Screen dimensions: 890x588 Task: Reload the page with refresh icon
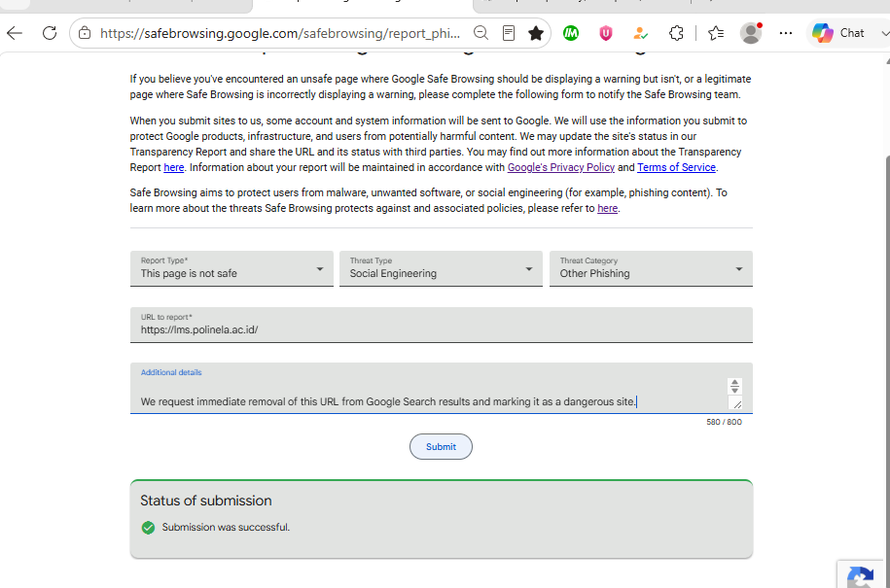50,33
